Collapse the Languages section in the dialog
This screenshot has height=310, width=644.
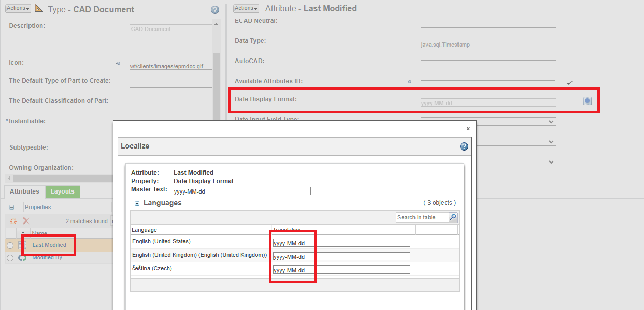[136, 203]
